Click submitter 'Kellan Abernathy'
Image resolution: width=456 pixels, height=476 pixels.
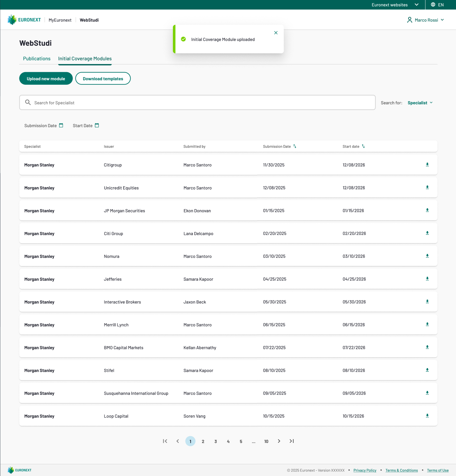pyautogui.click(x=200, y=348)
